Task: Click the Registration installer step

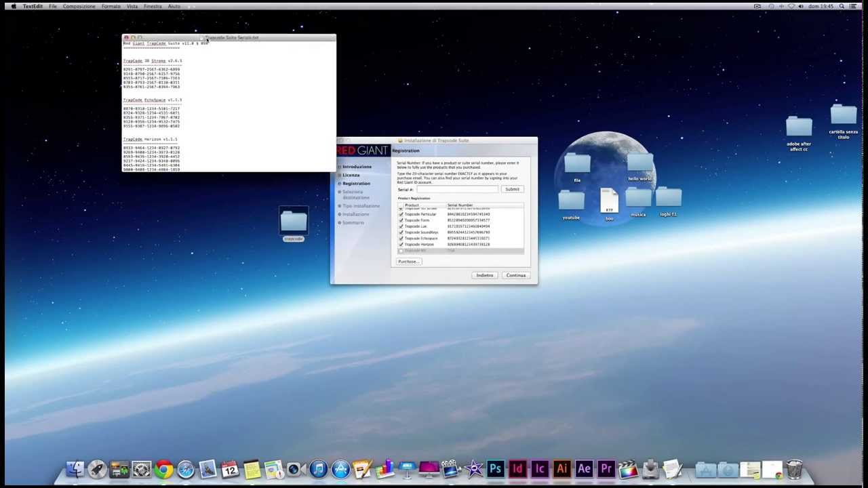Action: (x=356, y=184)
